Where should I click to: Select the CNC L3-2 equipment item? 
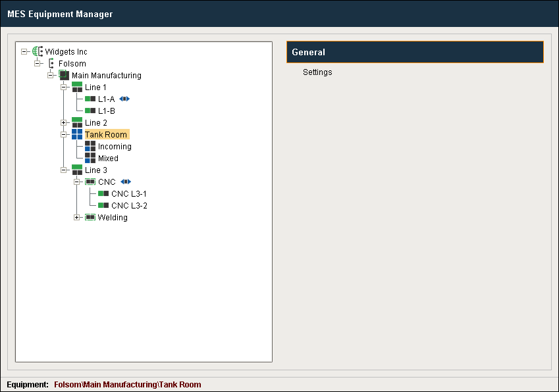[129, 206]
